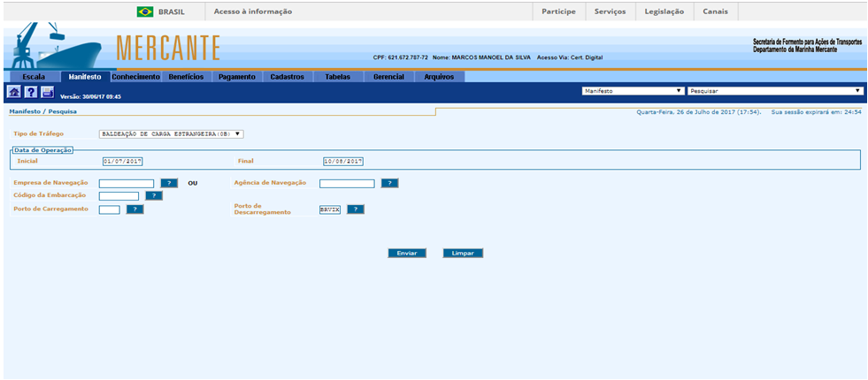
Task: Open the Manifesto selector dropdown at top right
Action: tap(632, 90)
